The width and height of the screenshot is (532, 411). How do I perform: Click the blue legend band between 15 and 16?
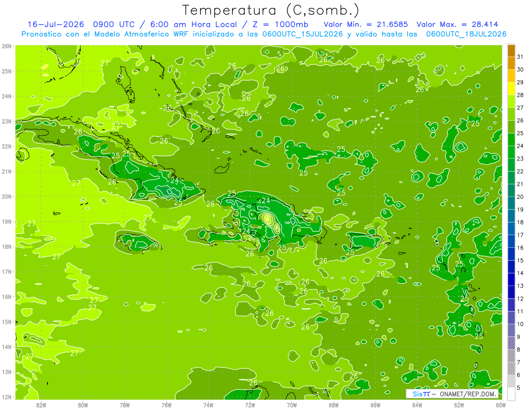coord(511,254)
